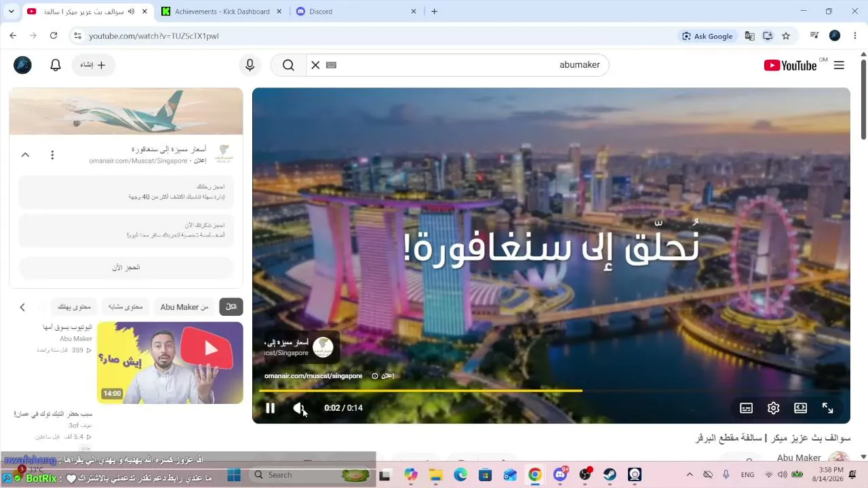Screen dimensions: 868x488
Task: Close the YouTube browser tab
Action: point(144,12)
